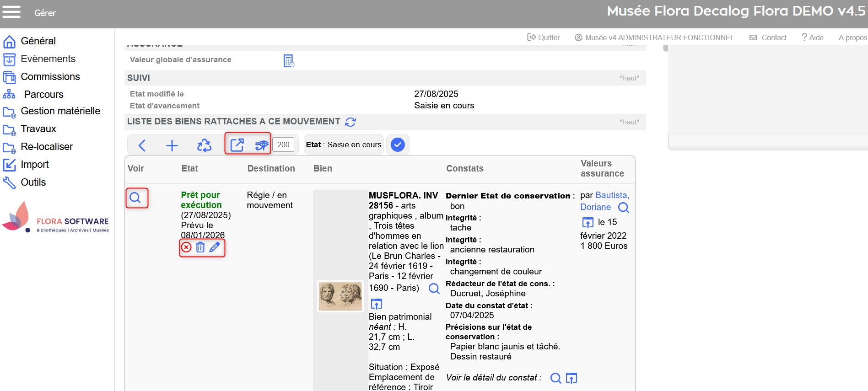The height and width of the screenshot is (391, 868).
Task: Click the back arrow in the toolbar
Action: [x=142, y=145]
